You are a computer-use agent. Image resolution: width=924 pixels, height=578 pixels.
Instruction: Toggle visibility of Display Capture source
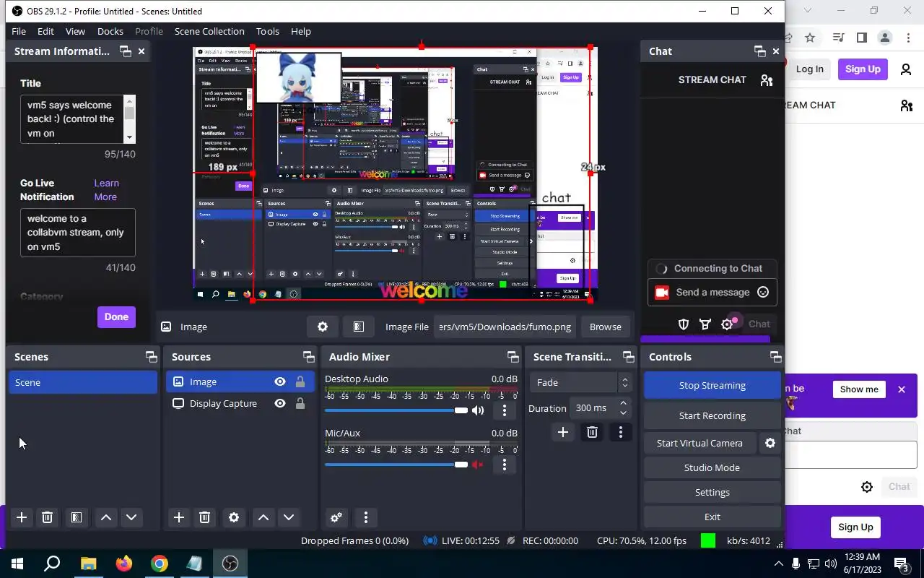280,403
